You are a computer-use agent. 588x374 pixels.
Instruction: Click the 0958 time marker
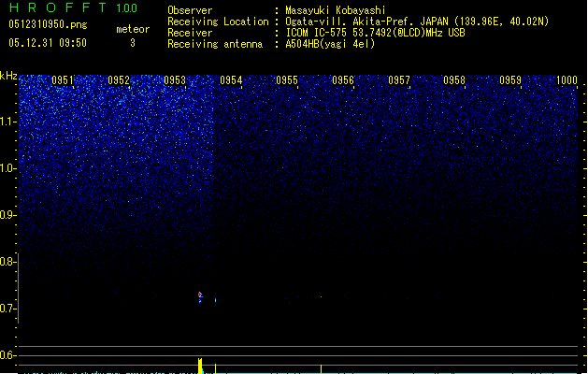(x=454, y=80)
